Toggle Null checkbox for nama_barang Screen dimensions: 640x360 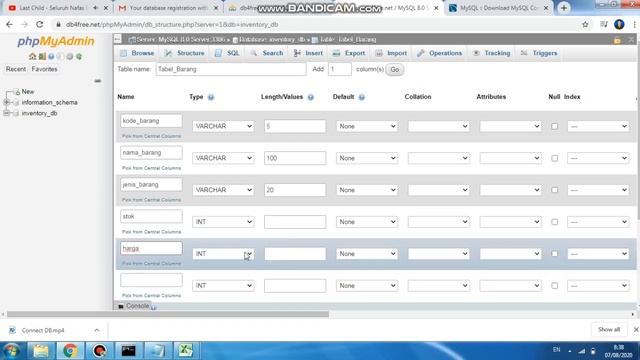click(554, 158)
